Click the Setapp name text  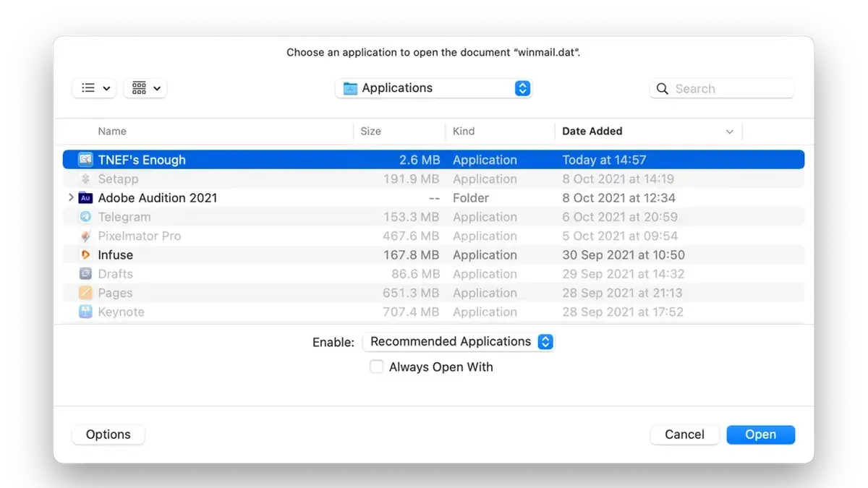(x=118, y=179)
